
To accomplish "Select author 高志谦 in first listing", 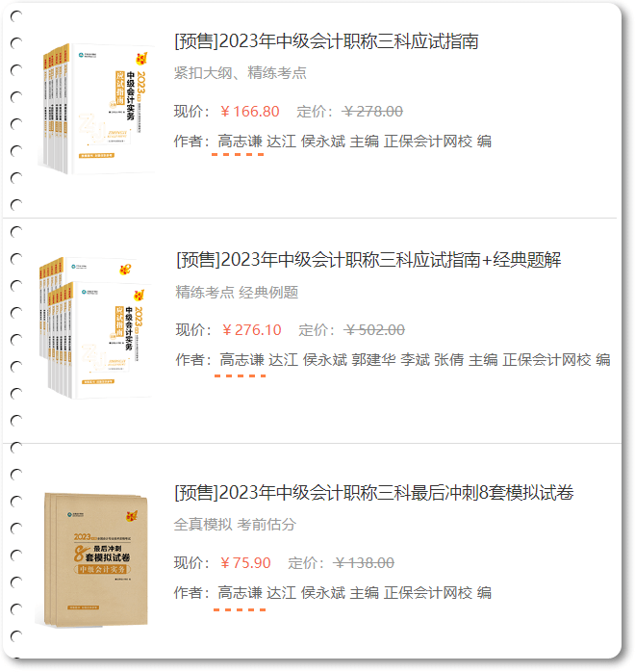I will 240,141.
